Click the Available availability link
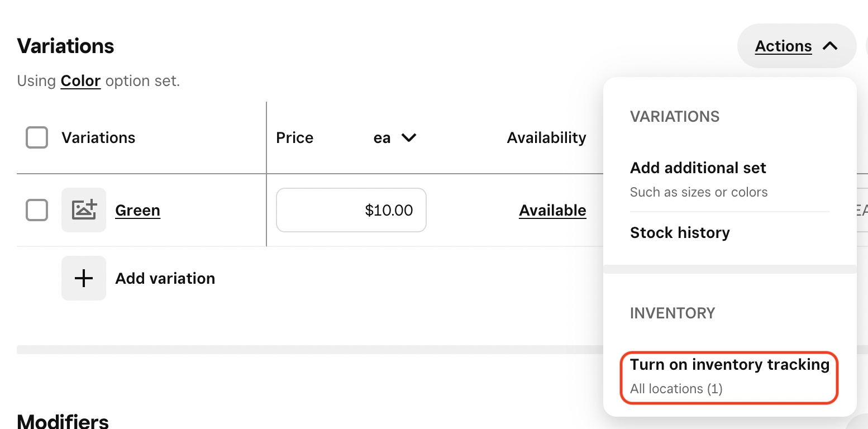The image size is (868, 429). [552, 211]
